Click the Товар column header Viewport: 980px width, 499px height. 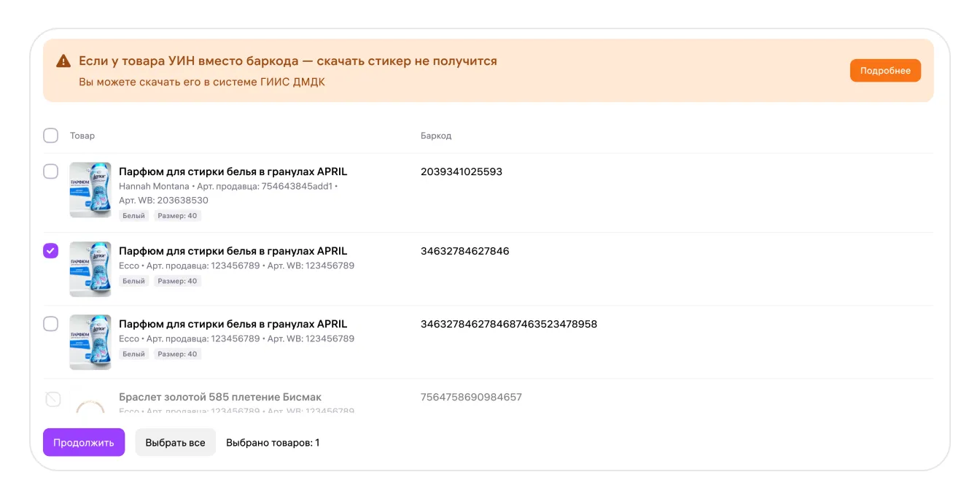pos(82,136)
